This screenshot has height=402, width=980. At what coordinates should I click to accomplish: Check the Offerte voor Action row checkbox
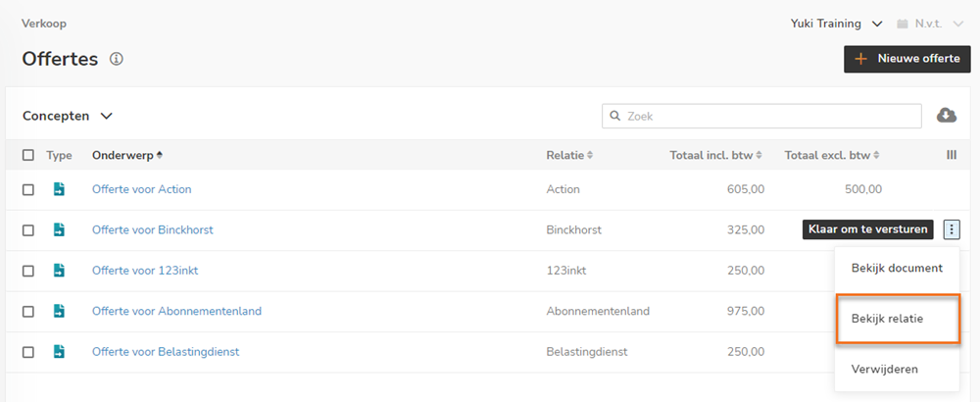coord(28,189)
